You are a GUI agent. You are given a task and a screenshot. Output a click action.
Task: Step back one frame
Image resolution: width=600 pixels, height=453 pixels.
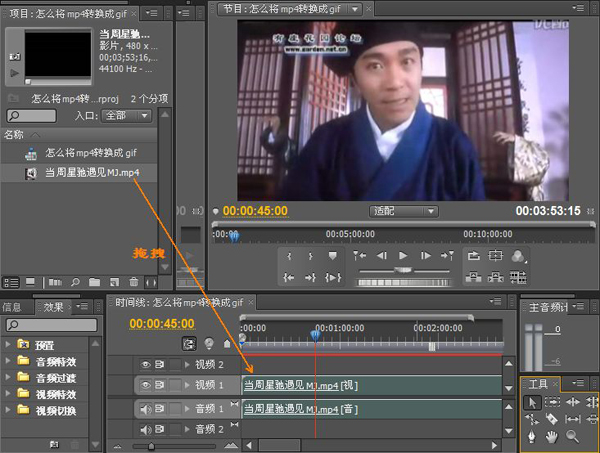(x=382, y=256)
